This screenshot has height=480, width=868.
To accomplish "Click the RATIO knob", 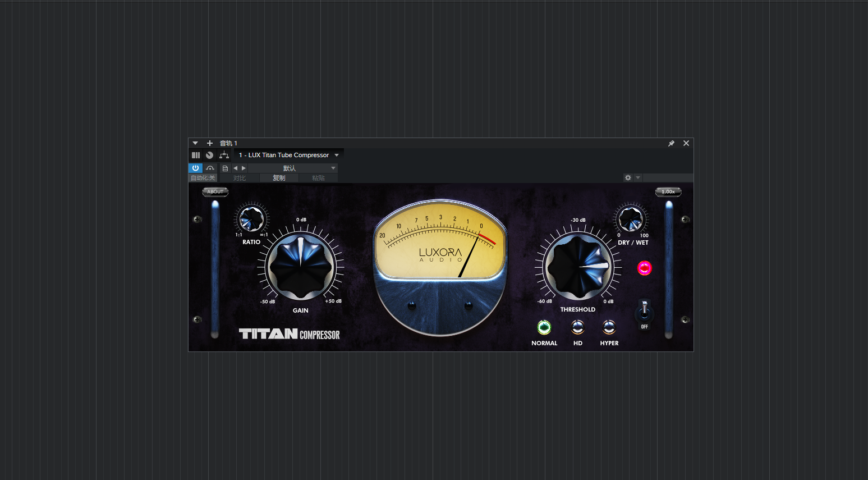I will click(251, 219).
